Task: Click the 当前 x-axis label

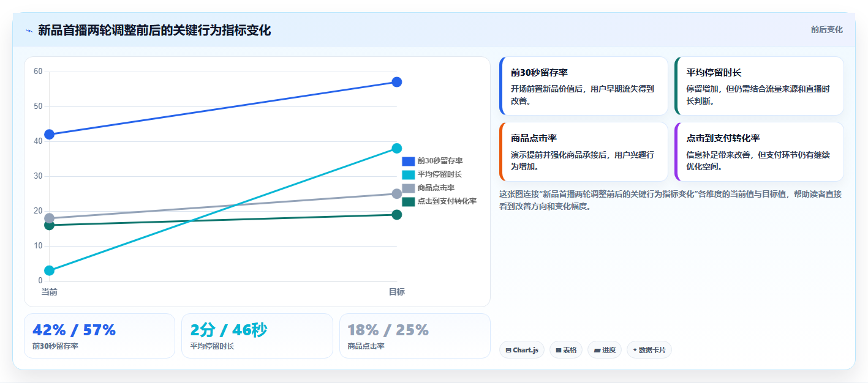Action: [50, 292]
